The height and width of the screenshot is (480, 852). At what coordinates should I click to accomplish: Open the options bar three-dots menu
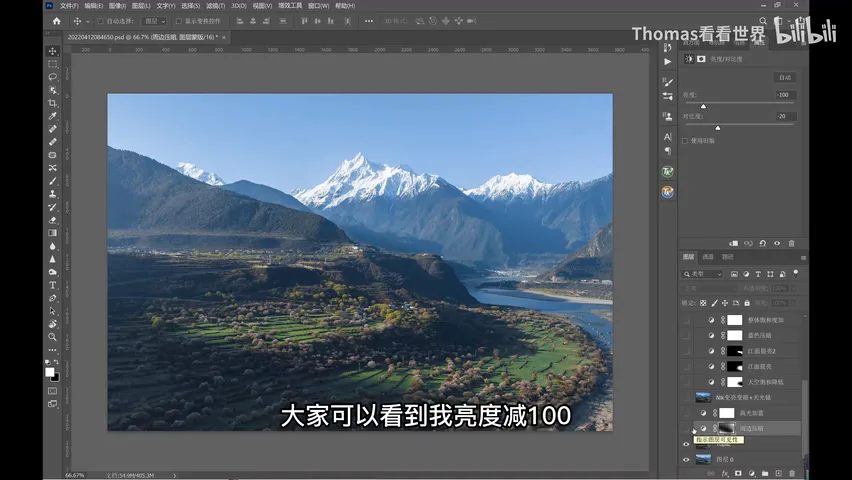click(x=369, y=21)
